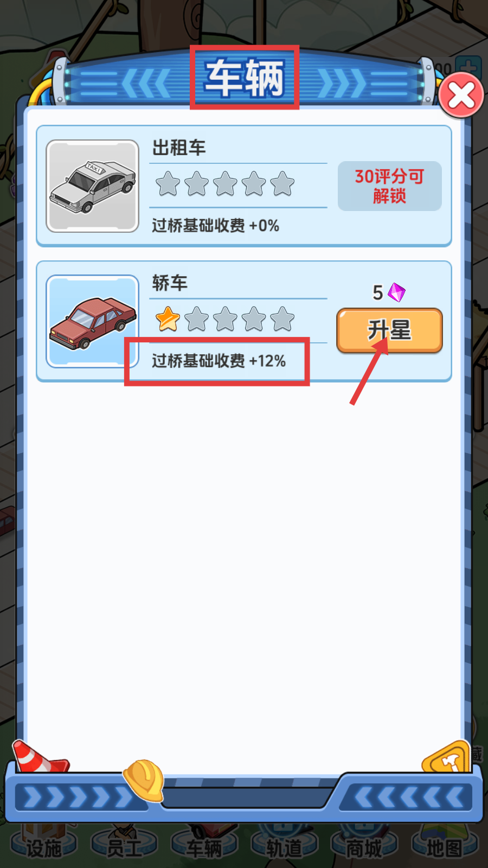Click the taxi's first gray star
Viewport: 488px width, 868px height.
[168, 183]
